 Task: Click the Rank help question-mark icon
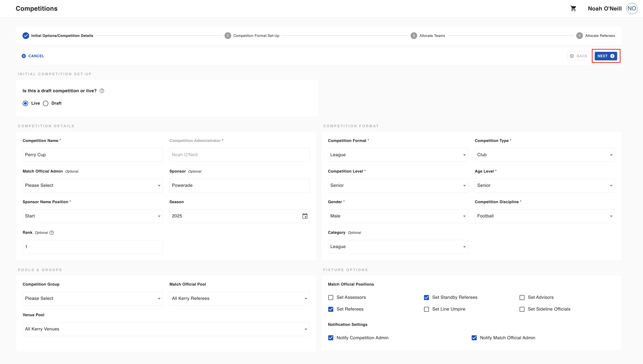click(x=52, y=233)
